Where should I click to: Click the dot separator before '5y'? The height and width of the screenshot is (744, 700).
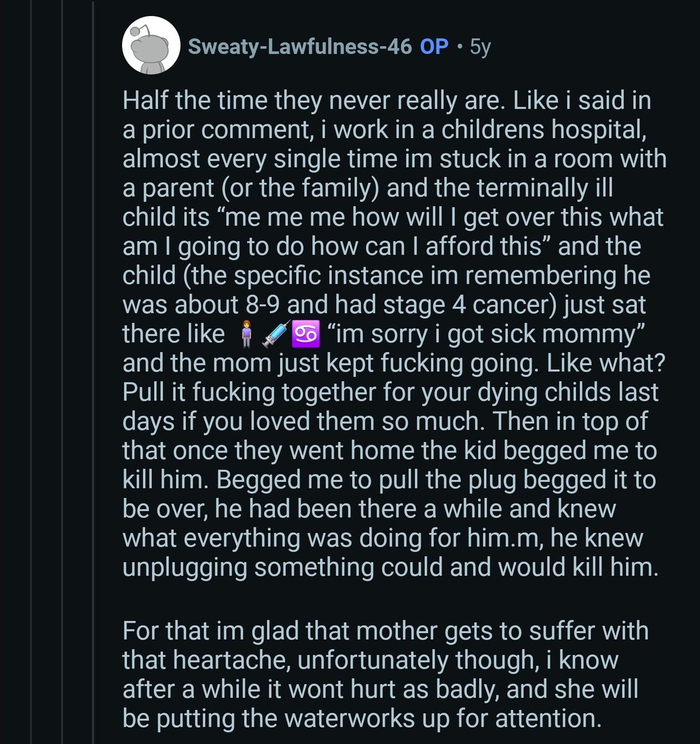point(459,47)
